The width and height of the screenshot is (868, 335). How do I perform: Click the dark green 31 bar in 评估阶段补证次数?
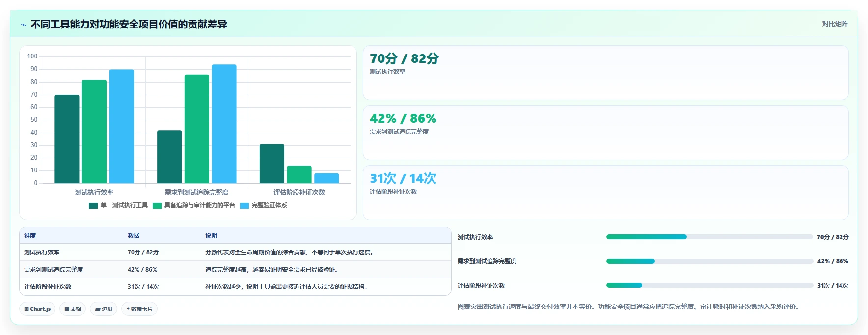click(272, 164)
